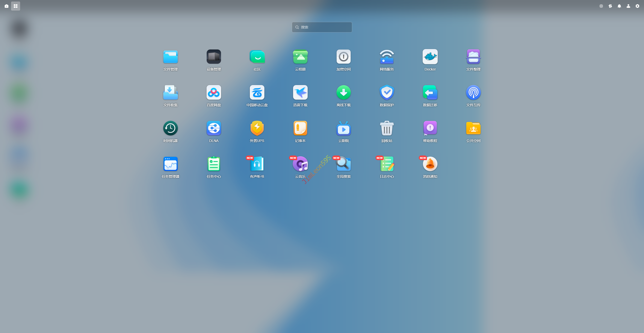This screenshot has width=644, height=333.
Task: Switch to the home desktop view
Action: 7,6
